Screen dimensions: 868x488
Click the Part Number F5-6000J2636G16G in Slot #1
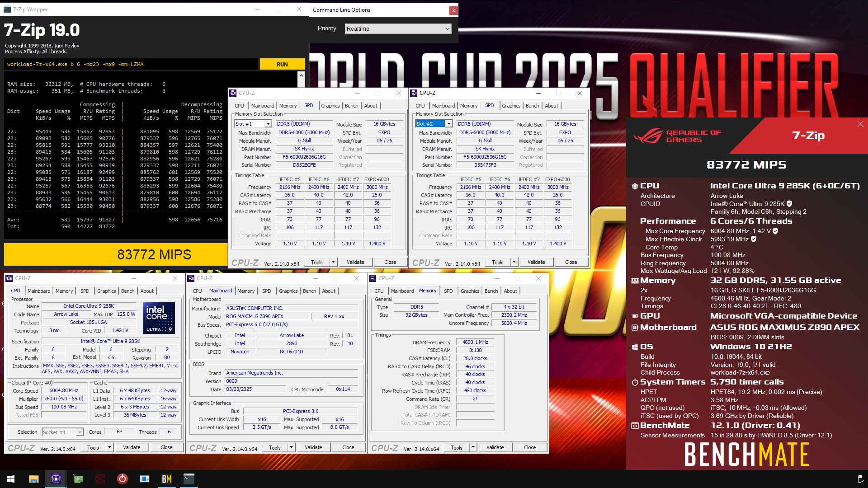pyautogui.click(x=304, y=157)
